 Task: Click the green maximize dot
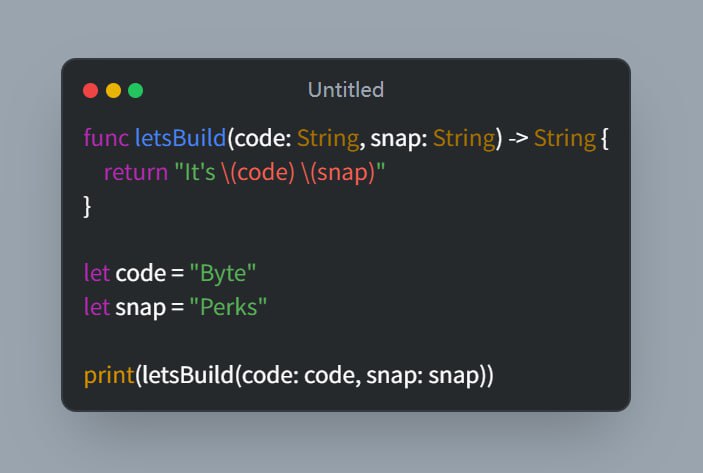[136, 91]
